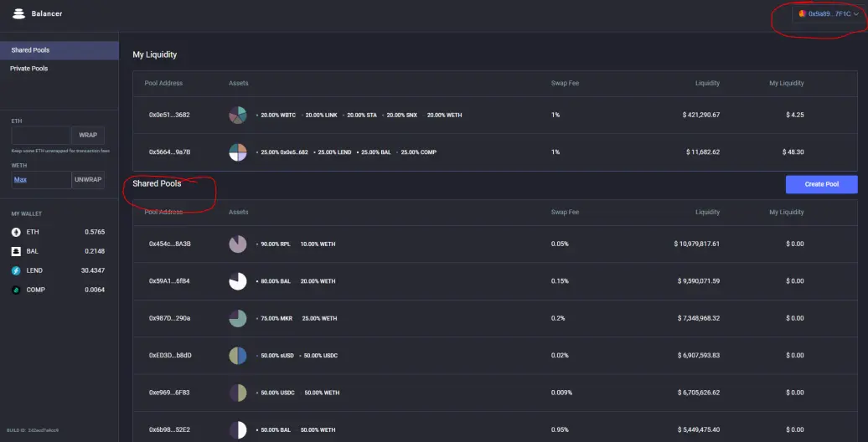Screen dimensions: 868x442
Task: Click pie chart of sUSD/USDC pool
Action: [x=237, y=355]
